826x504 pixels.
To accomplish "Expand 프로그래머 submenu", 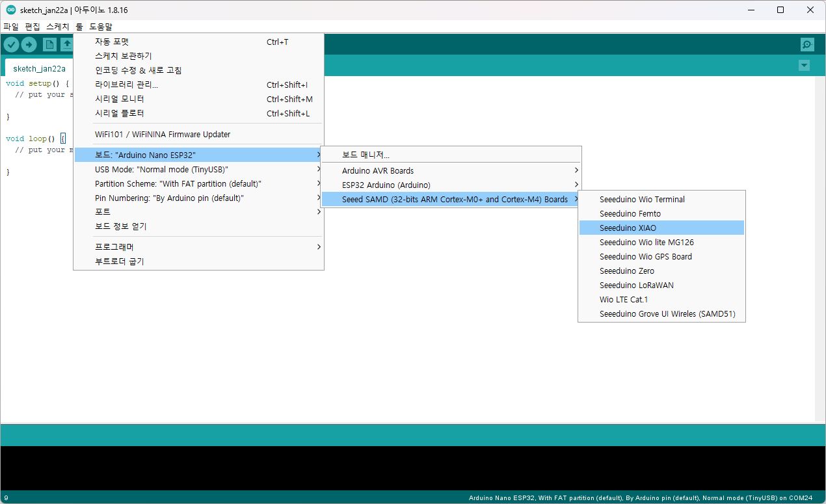I will (198, 247).
